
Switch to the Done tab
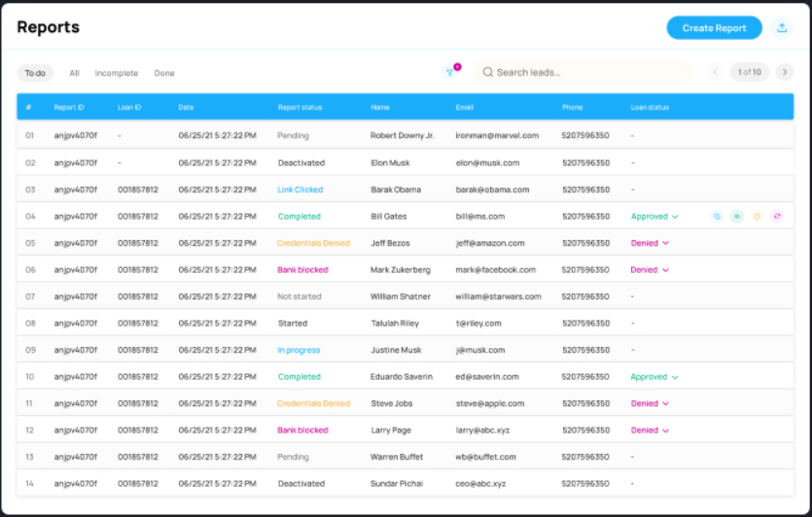[164, 73]
